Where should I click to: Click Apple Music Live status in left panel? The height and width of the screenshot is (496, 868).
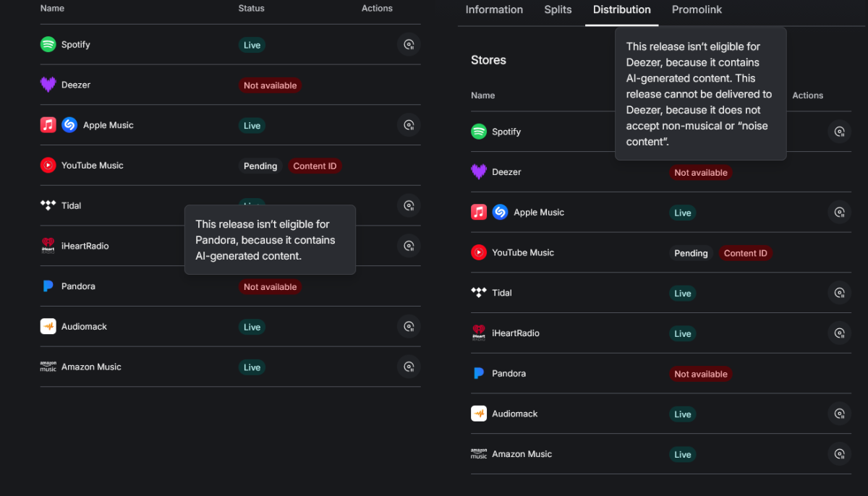coord(252,126)
